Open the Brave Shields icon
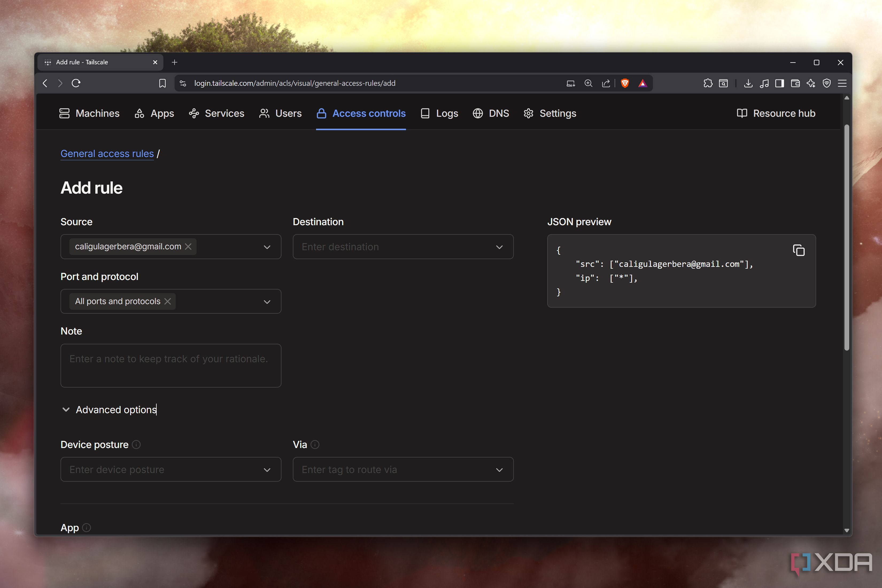 [625, 83]
